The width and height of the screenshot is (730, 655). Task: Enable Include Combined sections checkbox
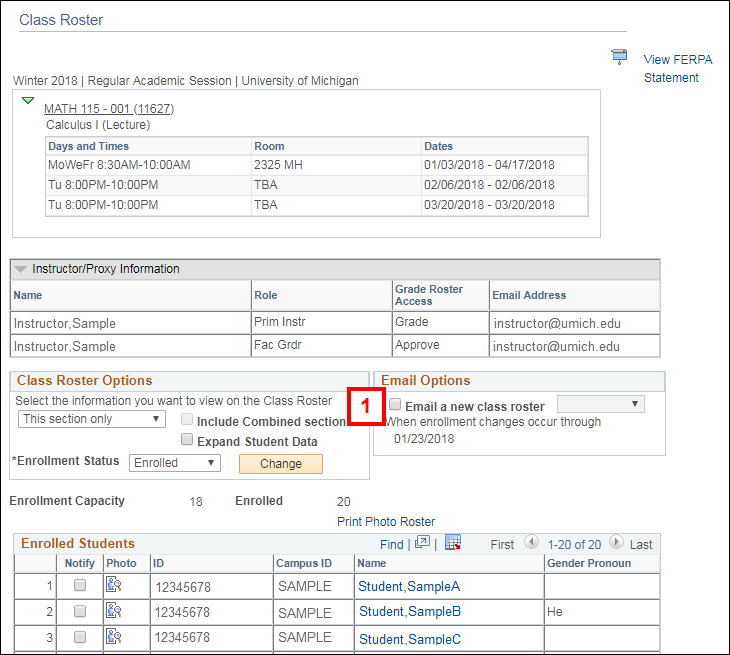tap(187, 421)
